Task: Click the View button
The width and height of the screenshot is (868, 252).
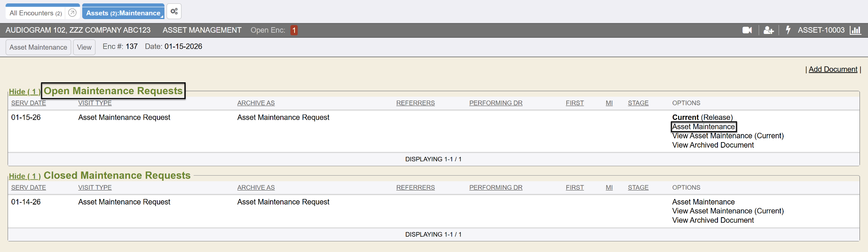Action: click(x=84, y=47)
